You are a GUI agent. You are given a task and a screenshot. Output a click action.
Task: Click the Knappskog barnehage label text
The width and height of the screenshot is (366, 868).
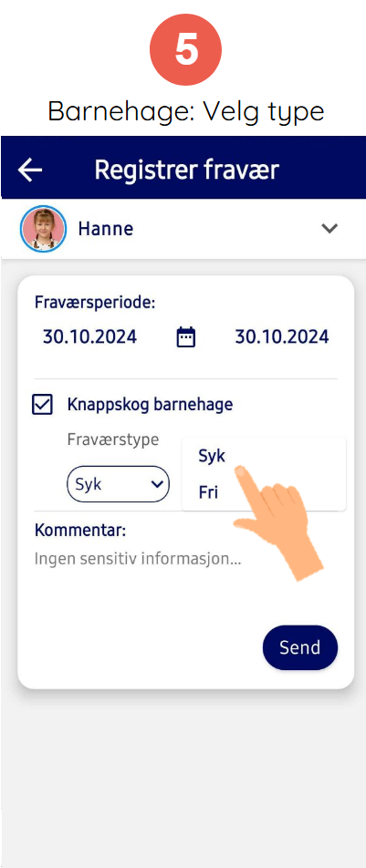click(150, 405)
